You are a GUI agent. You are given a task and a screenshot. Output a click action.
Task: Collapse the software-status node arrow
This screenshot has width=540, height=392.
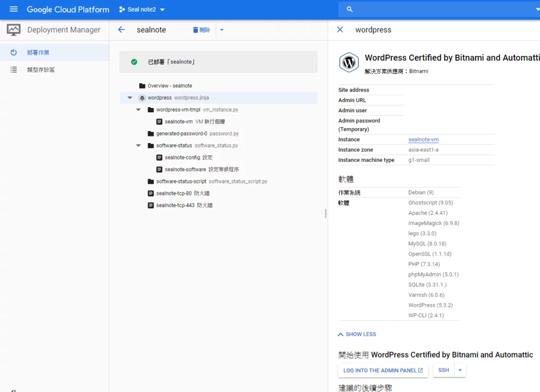[139, 145]
